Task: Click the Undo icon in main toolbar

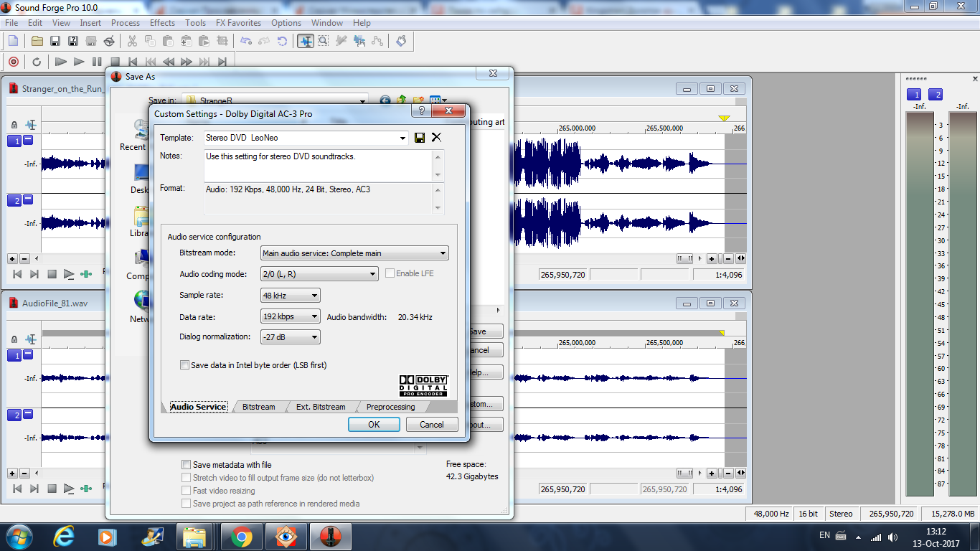Action: [x=246, y=41]
